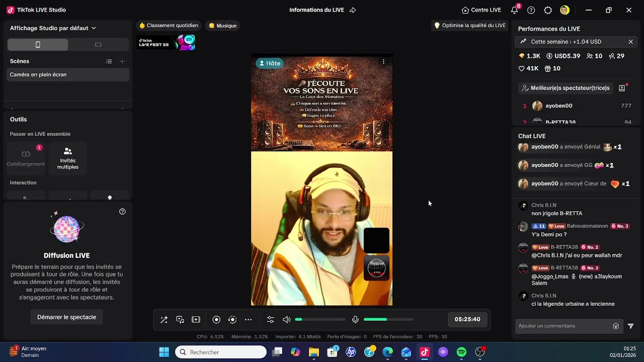Click the dashed-circle replay record icon

(x=232, y=320)
